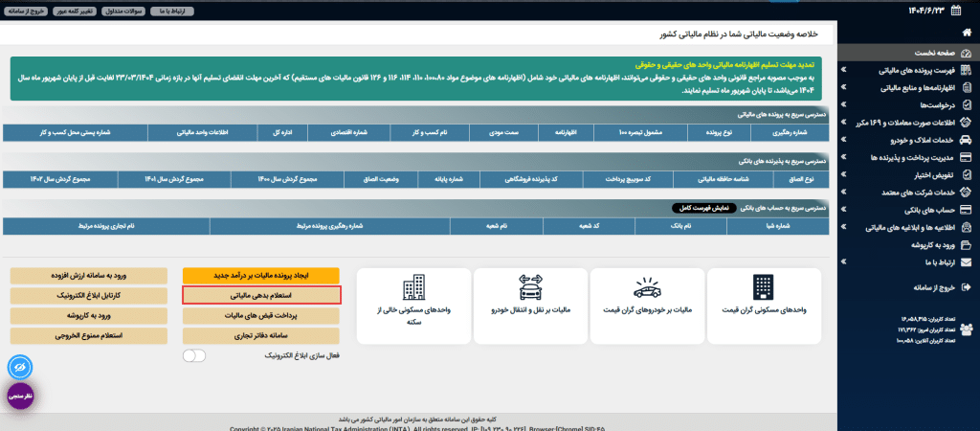Toggle the blue crossed-eye visibility button
This screenshot has width=980, height=431.
click(x=22, y=367)
